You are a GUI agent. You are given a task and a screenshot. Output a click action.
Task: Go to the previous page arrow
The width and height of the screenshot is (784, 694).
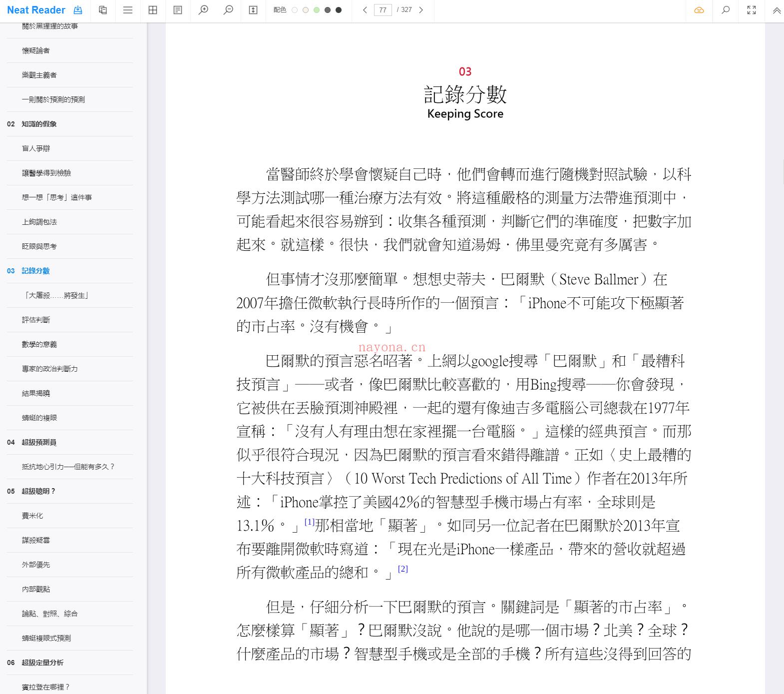(365, 10)
